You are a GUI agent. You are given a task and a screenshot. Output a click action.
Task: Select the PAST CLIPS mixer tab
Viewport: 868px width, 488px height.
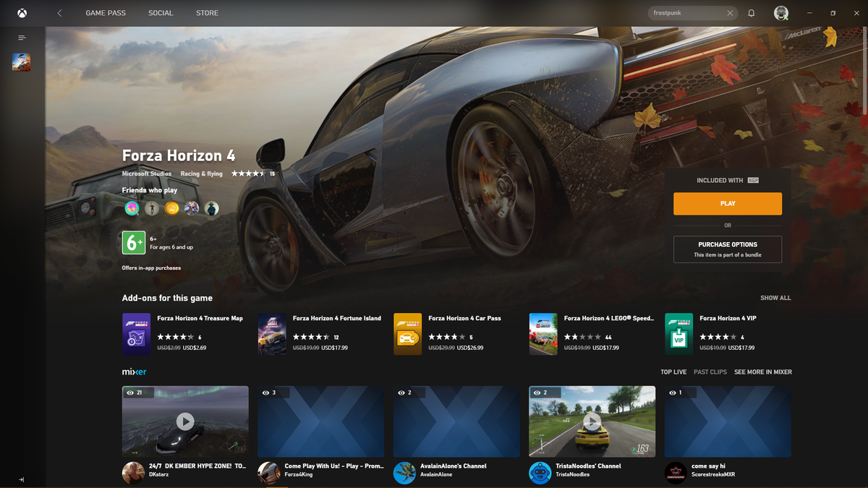click(x=710, y=372)
